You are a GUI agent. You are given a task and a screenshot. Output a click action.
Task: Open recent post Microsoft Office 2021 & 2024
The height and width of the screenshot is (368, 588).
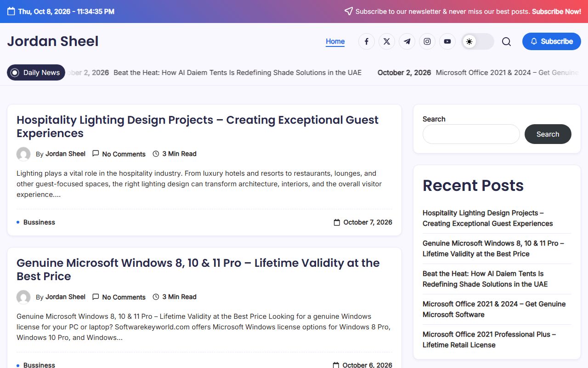494,309
